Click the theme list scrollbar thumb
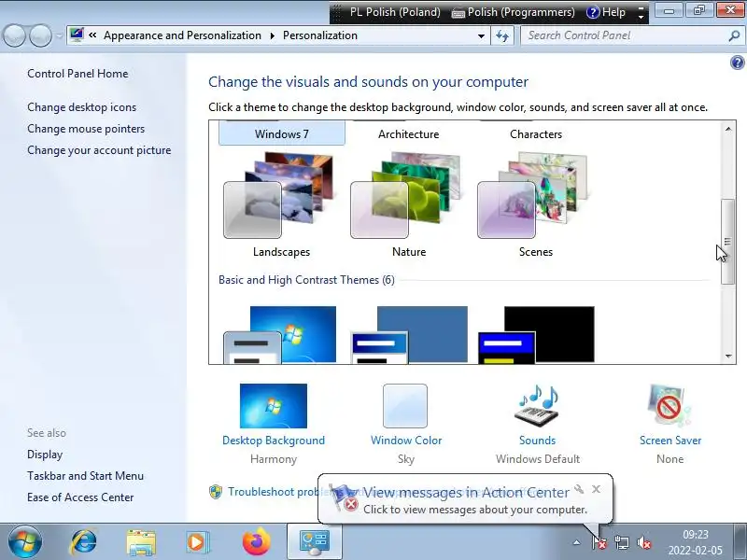Image resolution: width=747 pixels, height=560 pixels. click(x=727, y=242)
